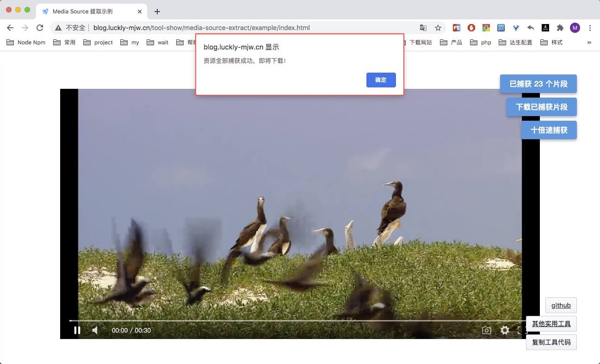Viewport: 600px width, 364px height.
Task: Open video player settings gear
Action: tap(504, 330)
